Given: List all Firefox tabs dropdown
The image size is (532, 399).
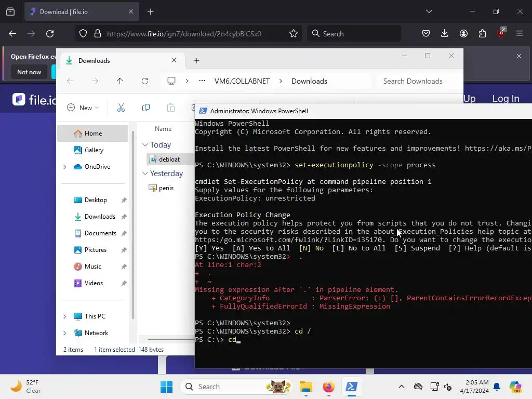Looking at the screenshot, I should [x=429, y=11].
